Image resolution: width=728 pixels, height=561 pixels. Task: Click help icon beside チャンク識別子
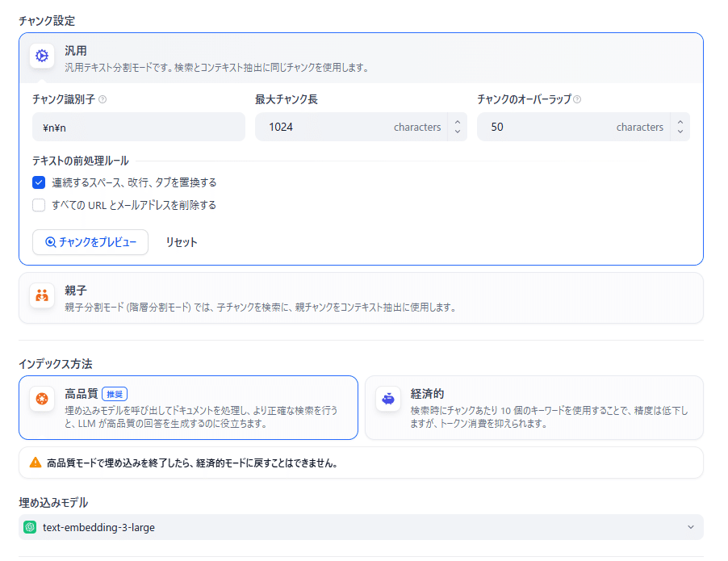tap(103, 99)
